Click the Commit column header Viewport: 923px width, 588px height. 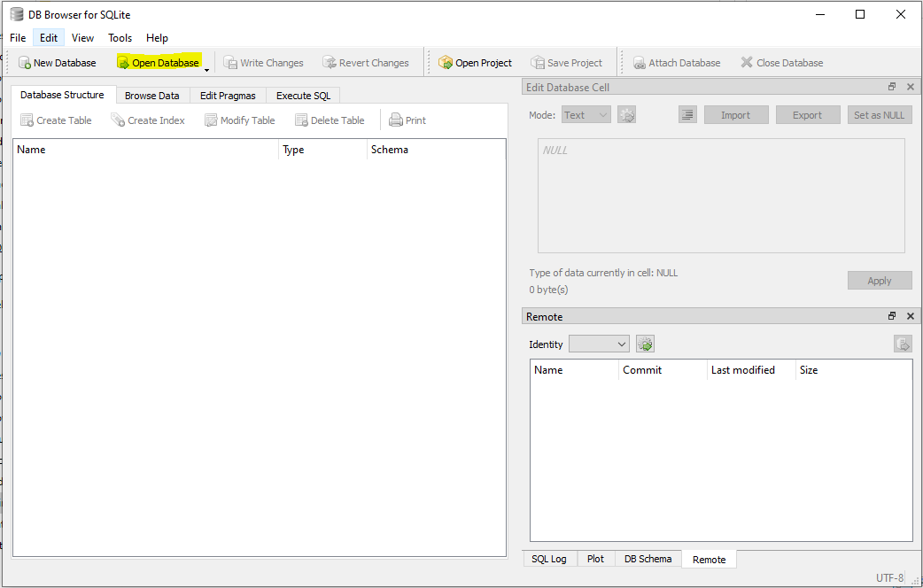(x=663, y=370)
